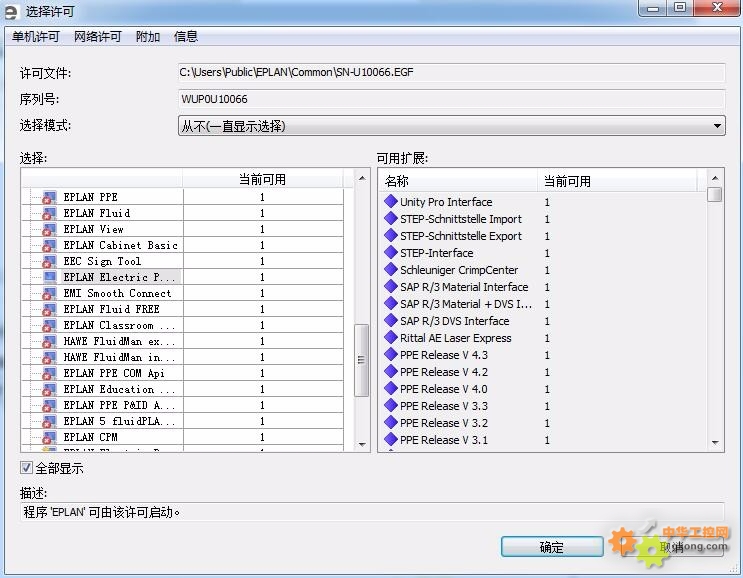743x578 pixels.
Task: Select the EEC Sign Tool text
Action: coord(102,262)
